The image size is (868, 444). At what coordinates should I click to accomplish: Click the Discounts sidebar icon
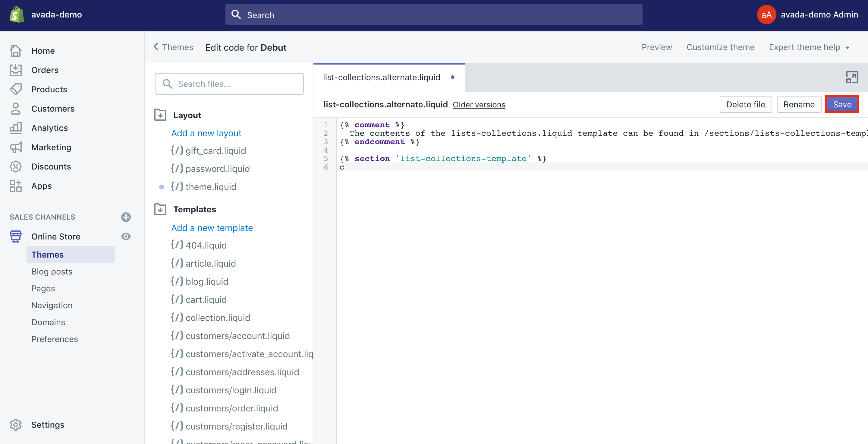[16, 166]
